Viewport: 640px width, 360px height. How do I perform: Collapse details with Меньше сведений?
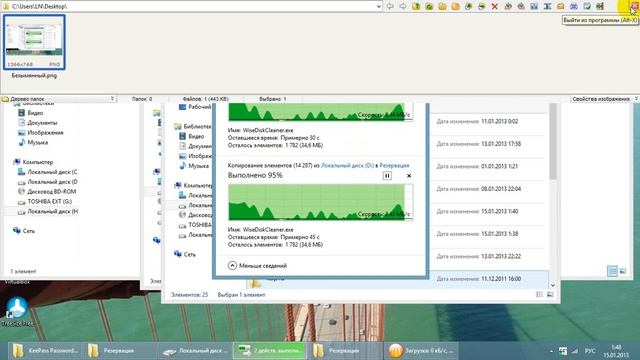(x=258, y=265)
